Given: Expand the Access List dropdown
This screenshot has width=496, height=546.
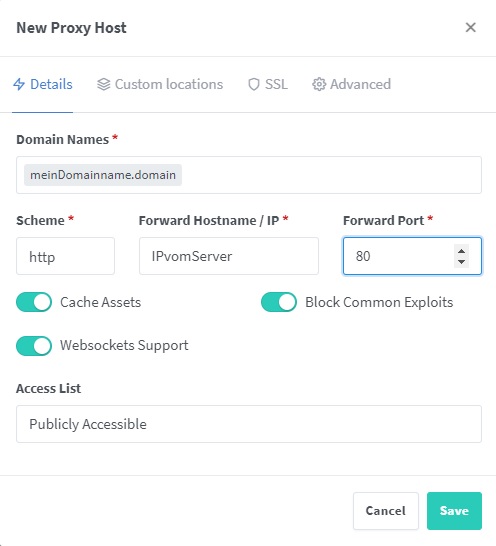Looking at the screenshot, I should pos(249,424).
